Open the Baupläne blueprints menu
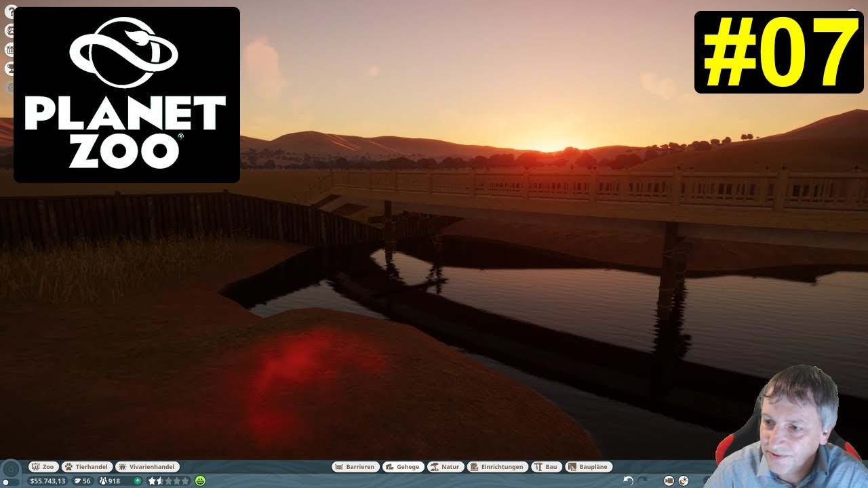This screenshot has width=868, height=488. click(589, 467)
